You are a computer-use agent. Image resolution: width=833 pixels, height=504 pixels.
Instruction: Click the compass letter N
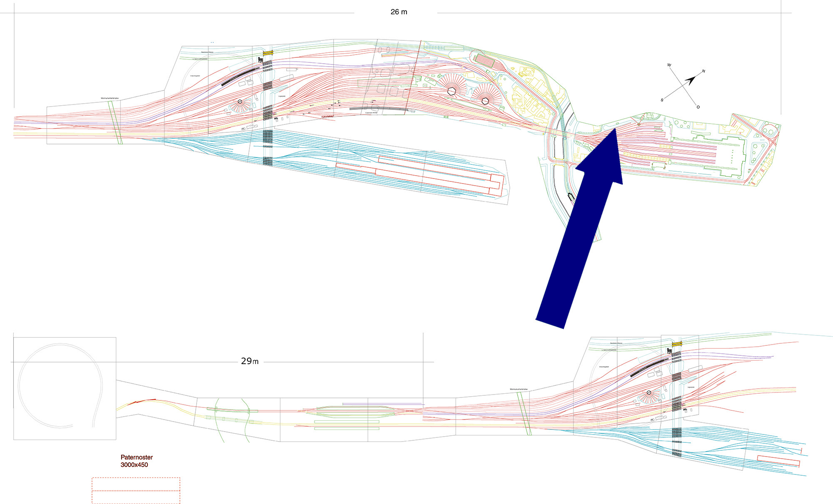tap(703, 71)
